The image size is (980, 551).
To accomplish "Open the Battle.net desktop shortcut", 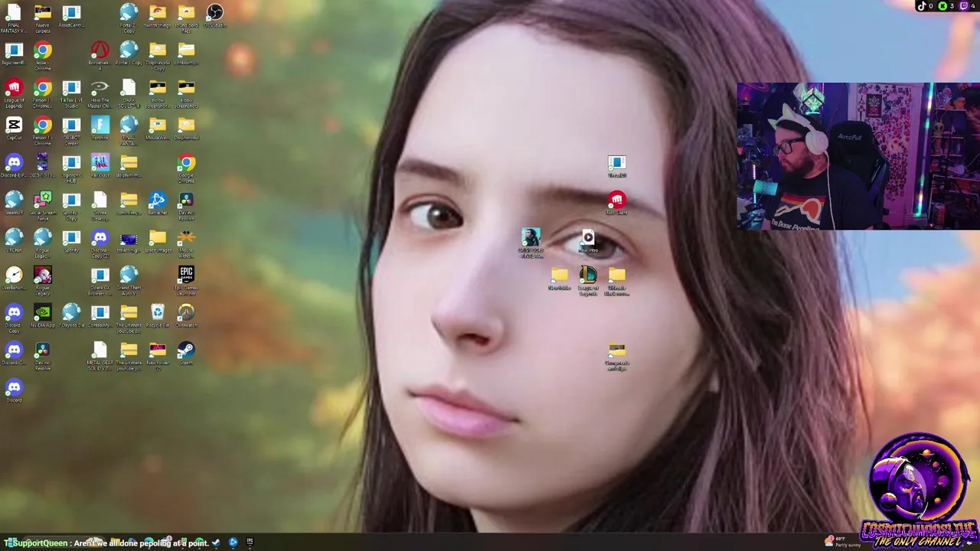I will click(x=157, y=200).
